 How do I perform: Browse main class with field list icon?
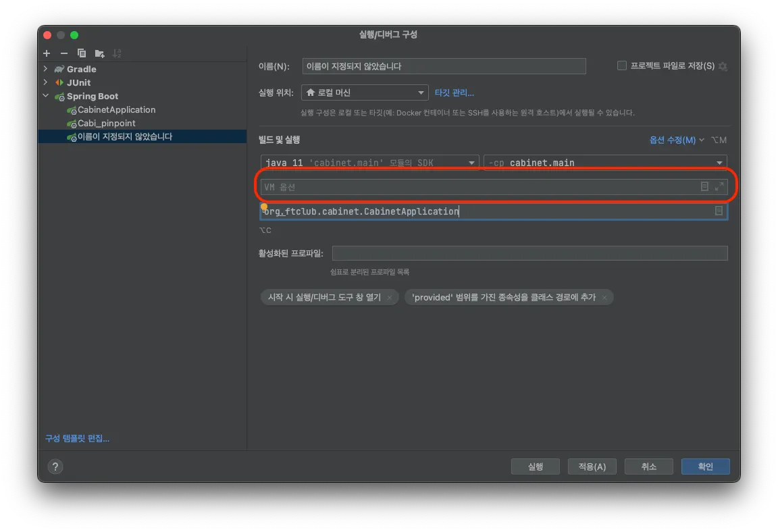pos(719,211)
